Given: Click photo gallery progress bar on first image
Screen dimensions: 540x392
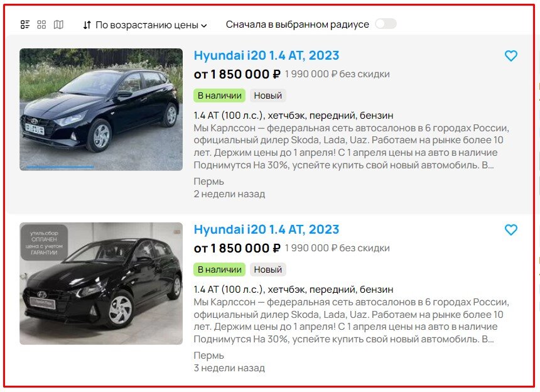Looking at the screenshot, I should click(60, 167).
